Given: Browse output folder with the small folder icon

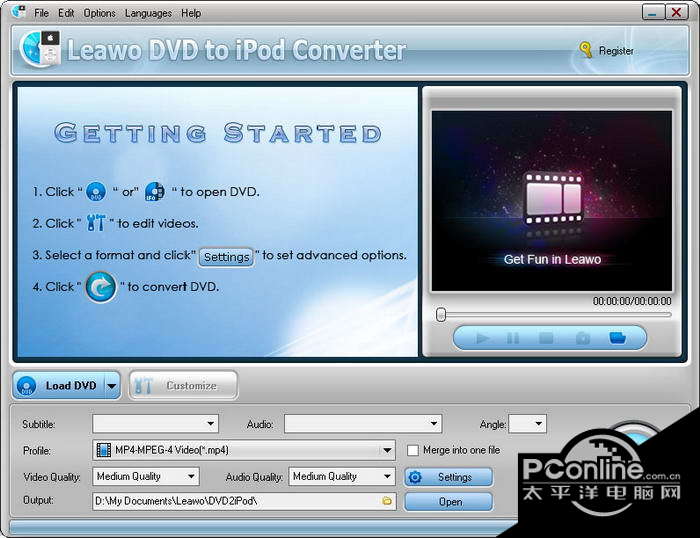Looking at the screenshot, I should (x=387, y=501).
